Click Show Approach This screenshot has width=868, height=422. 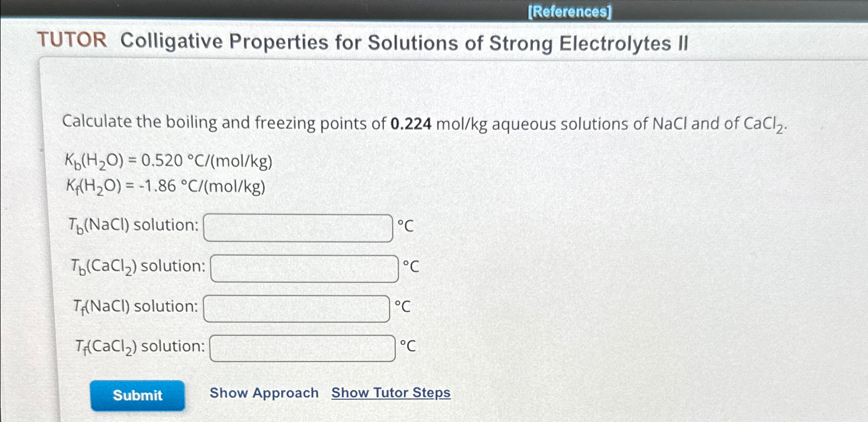point(264,393)
